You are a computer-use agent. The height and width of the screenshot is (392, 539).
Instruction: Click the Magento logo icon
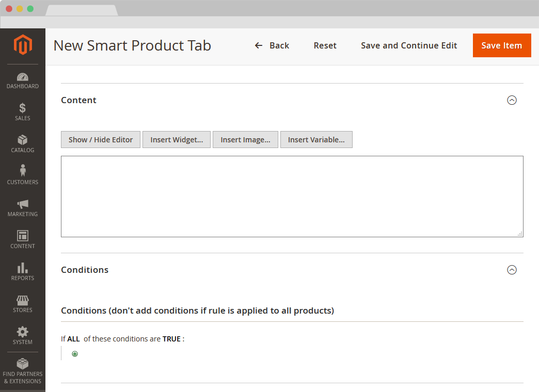(x=23, y=45)
